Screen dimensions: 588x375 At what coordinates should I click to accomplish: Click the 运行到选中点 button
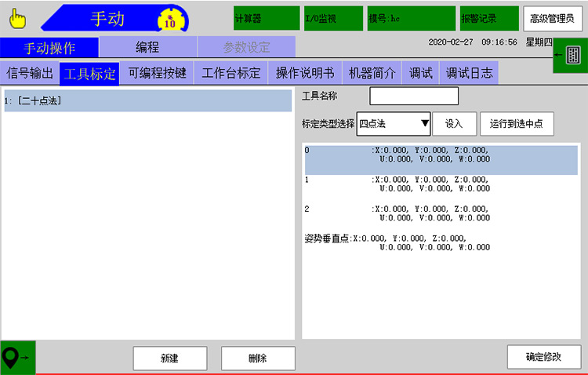click(x=517, y=123)
